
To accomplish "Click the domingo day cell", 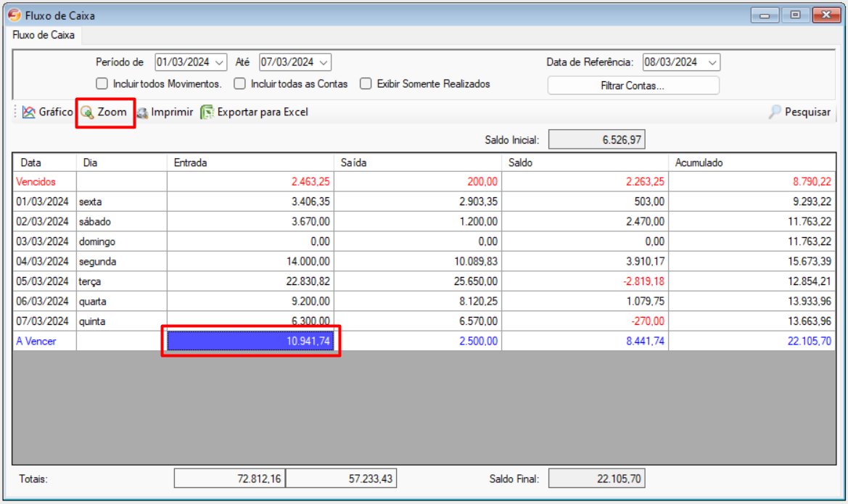I will click(x=122, y=241).
